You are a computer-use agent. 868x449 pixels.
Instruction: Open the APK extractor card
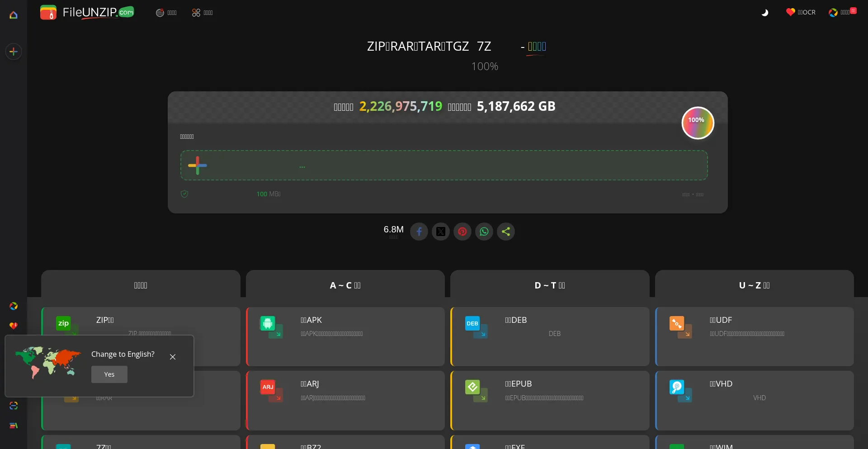point(345,336)
